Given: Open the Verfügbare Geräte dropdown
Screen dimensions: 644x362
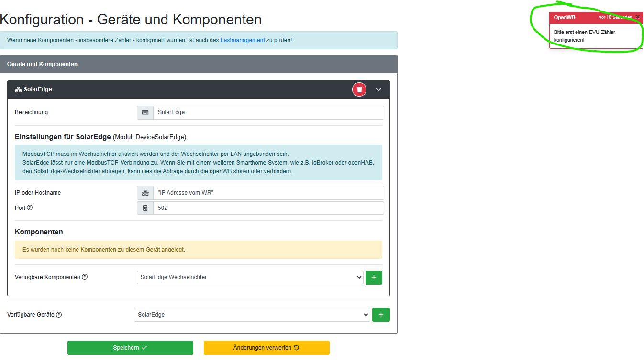Looking at the screenshot, I should pyautogui.click(x=252, y=315).
